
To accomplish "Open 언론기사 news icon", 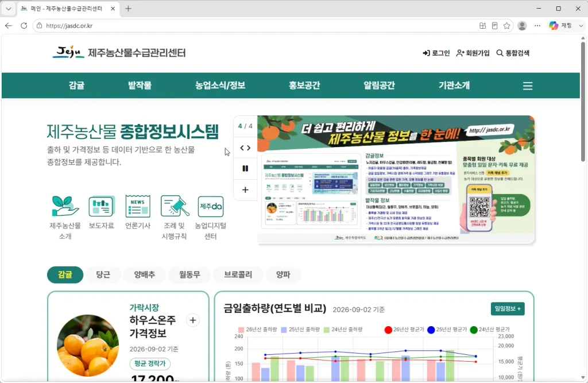I will (x=138, y=212).
